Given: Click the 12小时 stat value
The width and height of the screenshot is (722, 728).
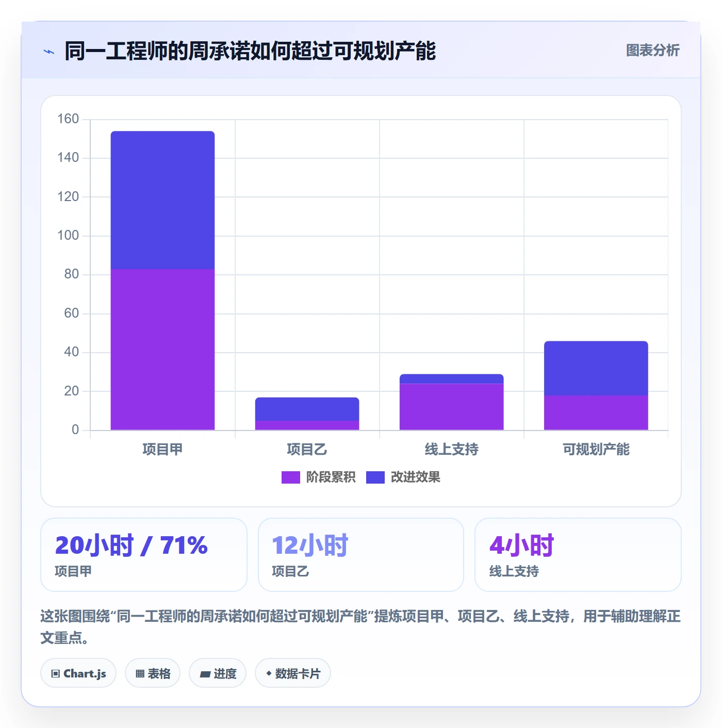Looking at the screenshot, I should pos(310,545).
